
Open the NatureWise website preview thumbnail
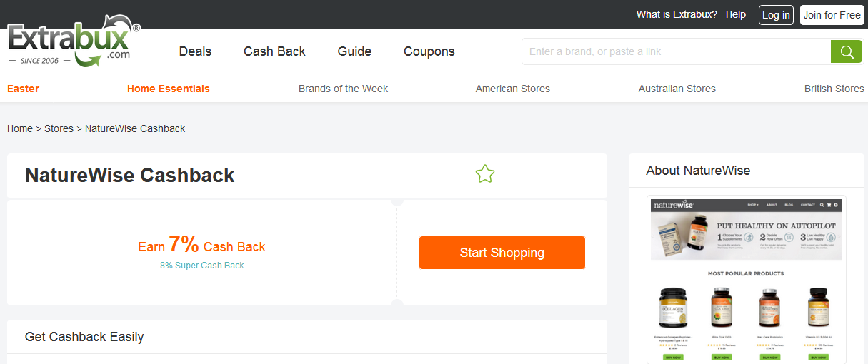[x=746, y=279]
